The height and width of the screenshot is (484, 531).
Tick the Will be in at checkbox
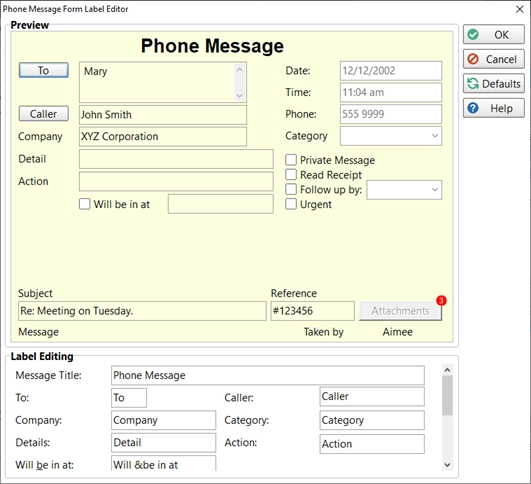click(x=85, y=204)
